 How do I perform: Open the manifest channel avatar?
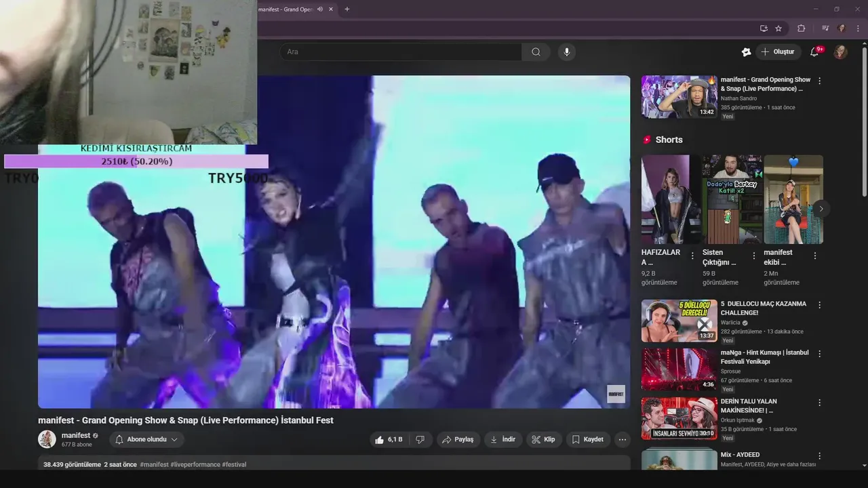[x=47, y=439]
